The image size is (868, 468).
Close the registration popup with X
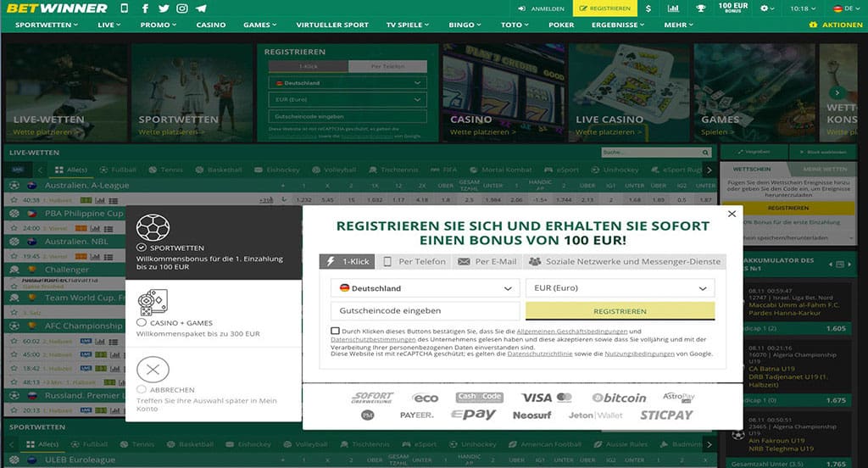point(732,214)
